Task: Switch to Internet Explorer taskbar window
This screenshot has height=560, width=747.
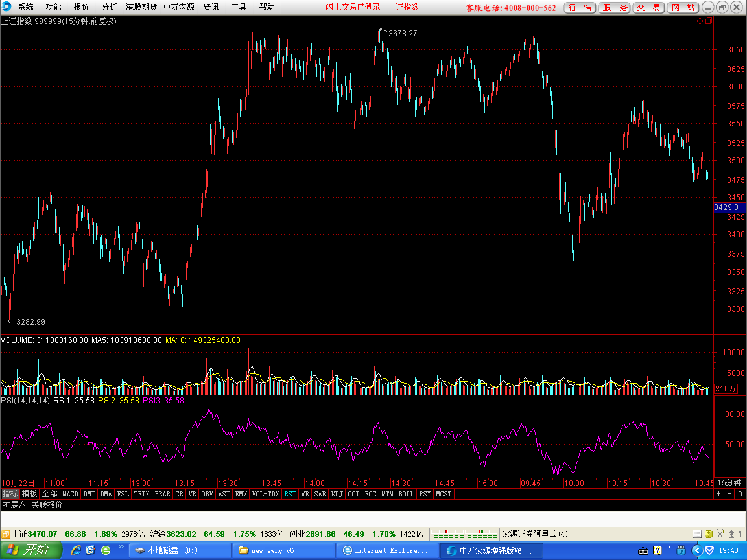Action: (387, 550)
